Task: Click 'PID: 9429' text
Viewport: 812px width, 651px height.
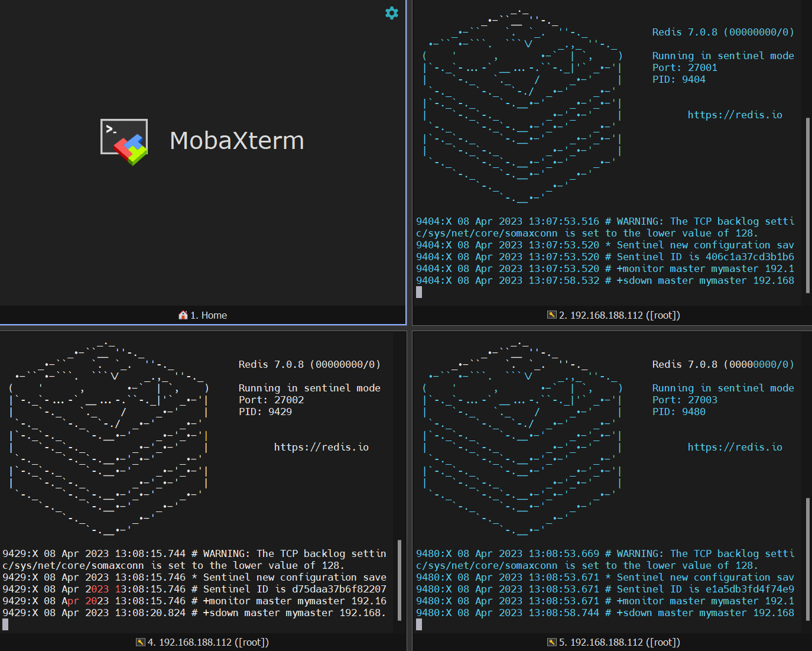Action: pyautogui.click(x=265, y=412)
